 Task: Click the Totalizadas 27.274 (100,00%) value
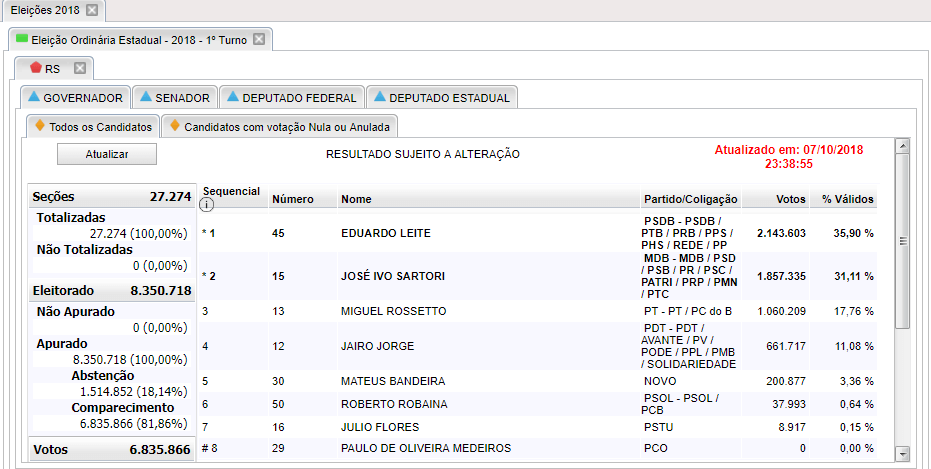pos(139,234)
